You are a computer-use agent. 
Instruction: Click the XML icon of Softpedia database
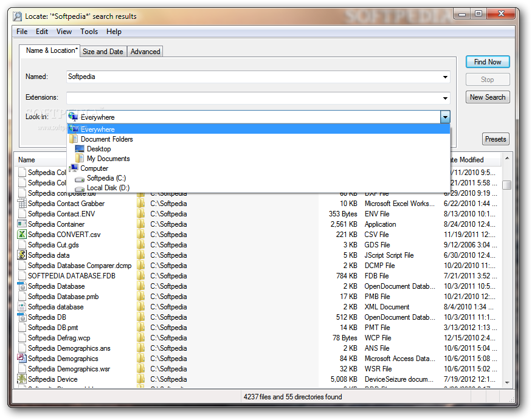[22, 307]
